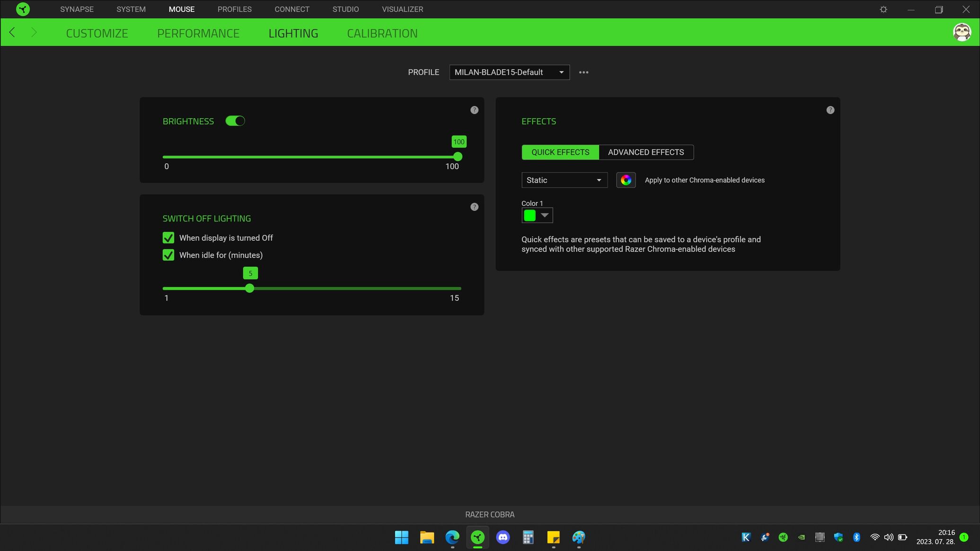Click the green Color 1 swatch

[x=530, y=216]
